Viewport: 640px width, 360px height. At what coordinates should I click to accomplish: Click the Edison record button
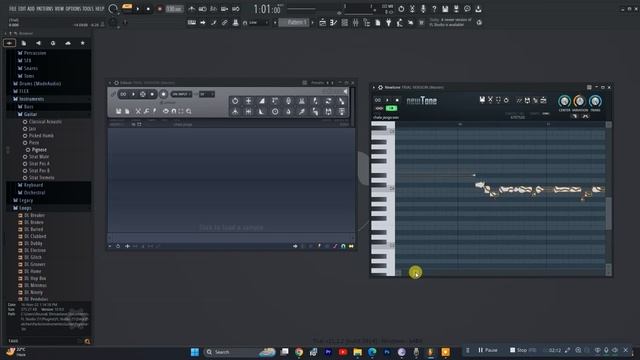(164, 94)
